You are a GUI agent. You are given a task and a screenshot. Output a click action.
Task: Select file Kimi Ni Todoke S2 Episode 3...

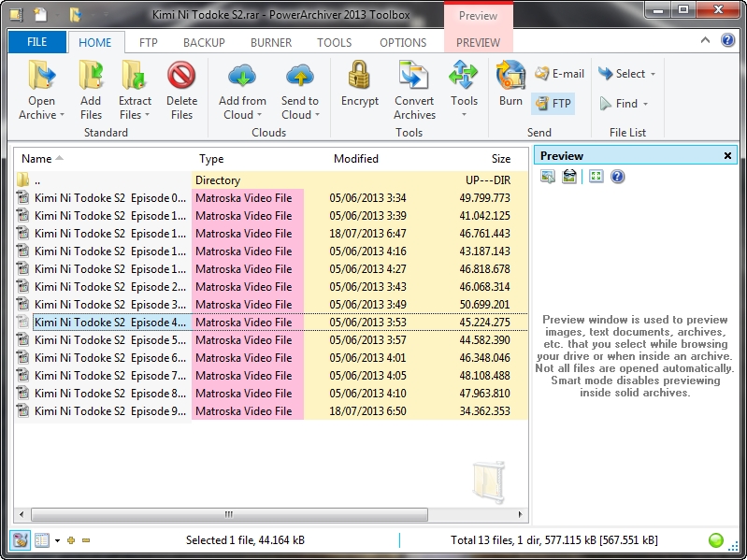point(271,305)
